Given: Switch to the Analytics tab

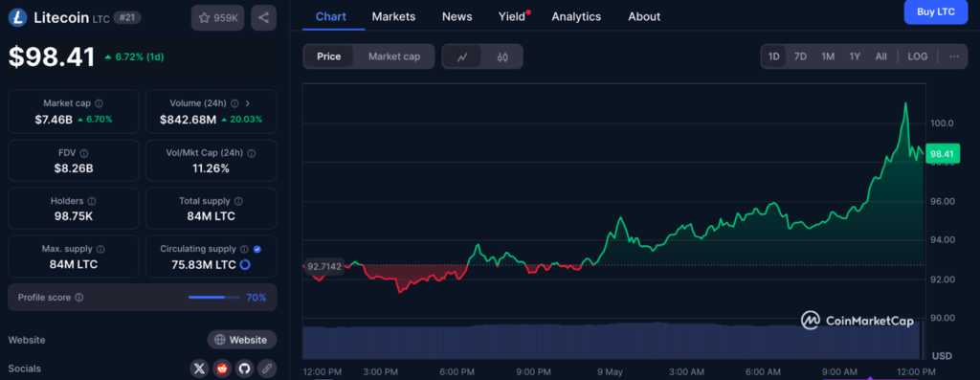Looking at the screenshot, I should [576, 17].
